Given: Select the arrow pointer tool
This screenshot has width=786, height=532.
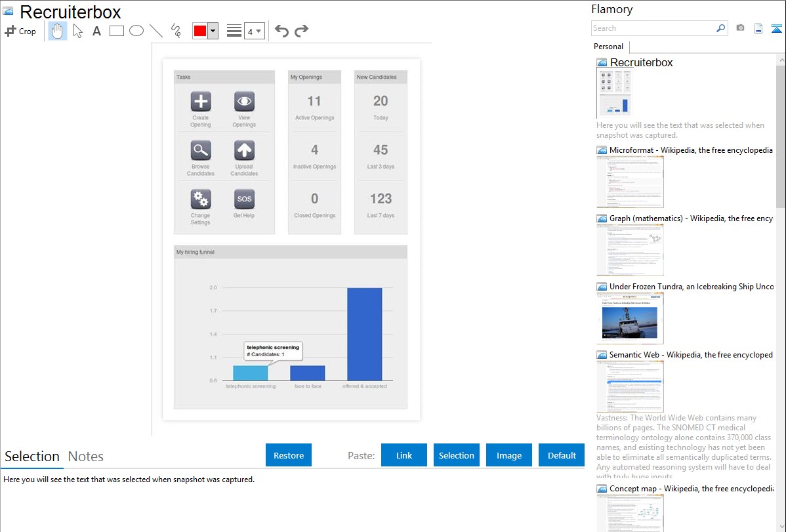Looking at the screenshot, I should [77, 31].
